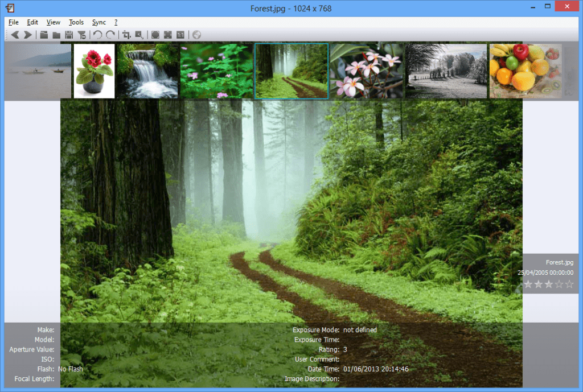Switch to 1:1 actual size view

(180, 35)
